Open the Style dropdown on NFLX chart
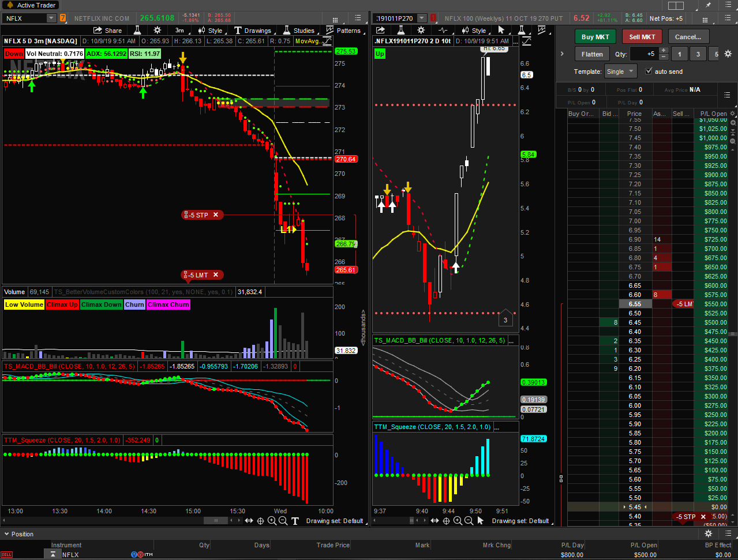This screenshot has height=560, width=738. (x=210, y=31)
